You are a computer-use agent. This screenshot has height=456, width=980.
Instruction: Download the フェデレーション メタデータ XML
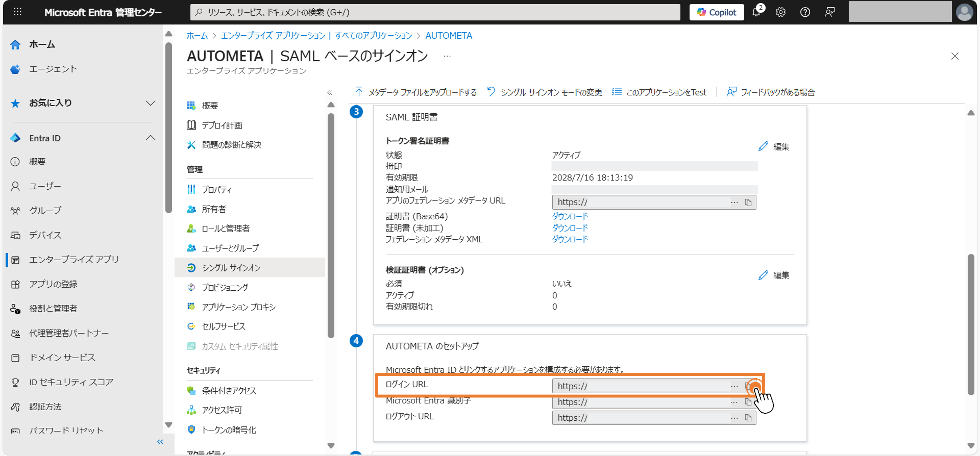pos(570,239)
